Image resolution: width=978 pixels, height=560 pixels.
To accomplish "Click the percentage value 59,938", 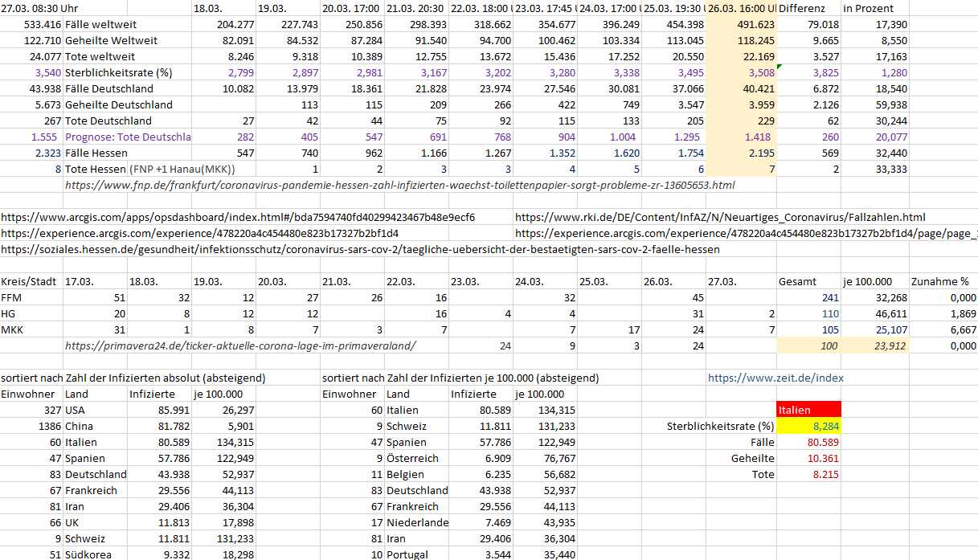I will [x=890, y=104].
